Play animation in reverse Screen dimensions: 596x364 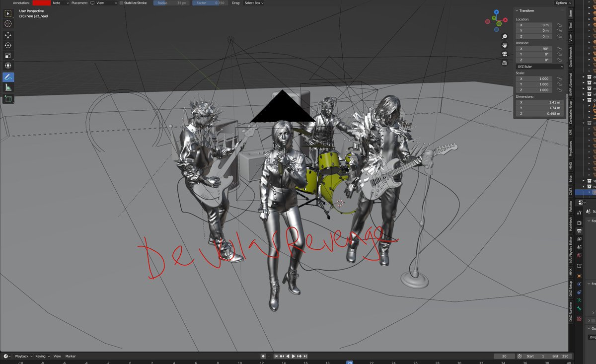288,356
